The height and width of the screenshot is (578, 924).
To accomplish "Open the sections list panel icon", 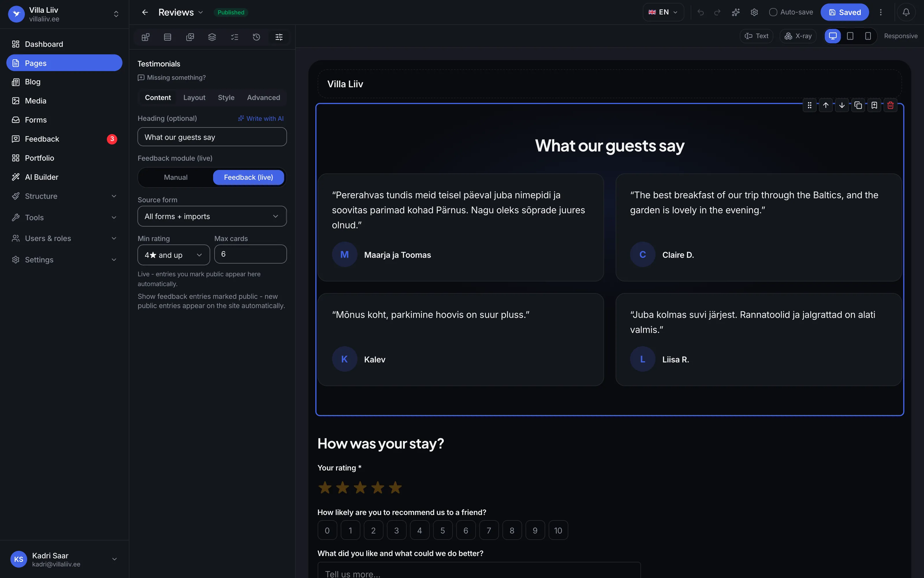I will click(x=167, y=37).
